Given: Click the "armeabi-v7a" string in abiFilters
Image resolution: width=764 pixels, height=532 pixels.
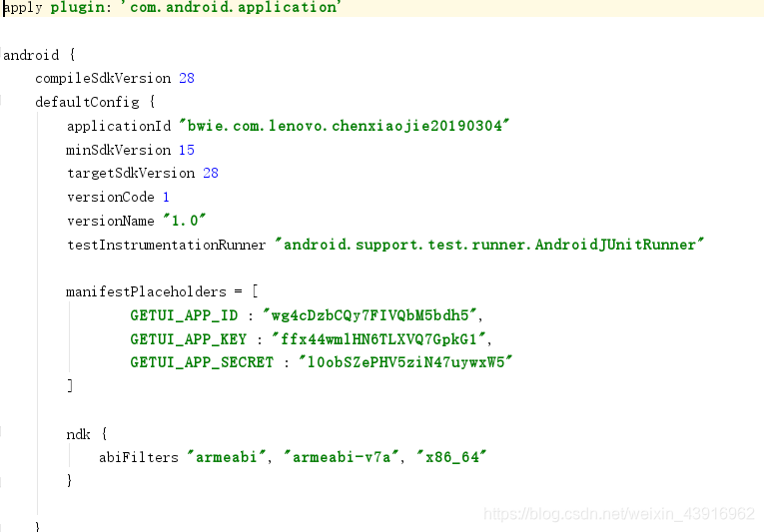Looking at the screenshot, I should click(x=342, y=457).
